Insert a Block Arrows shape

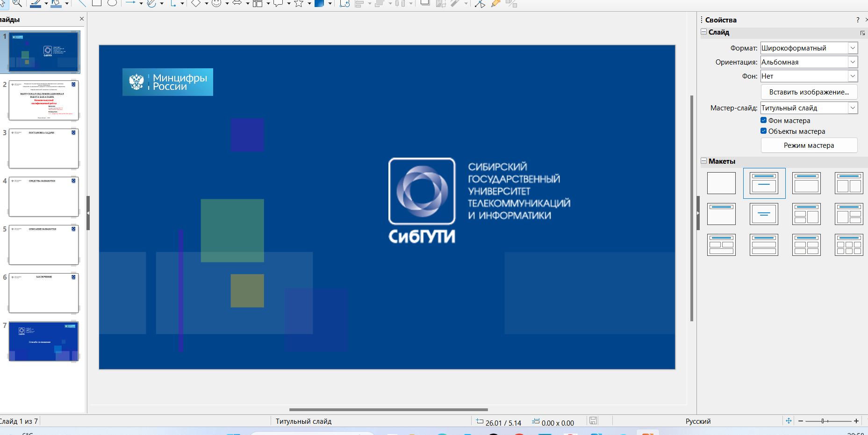(x=237, y=3)
